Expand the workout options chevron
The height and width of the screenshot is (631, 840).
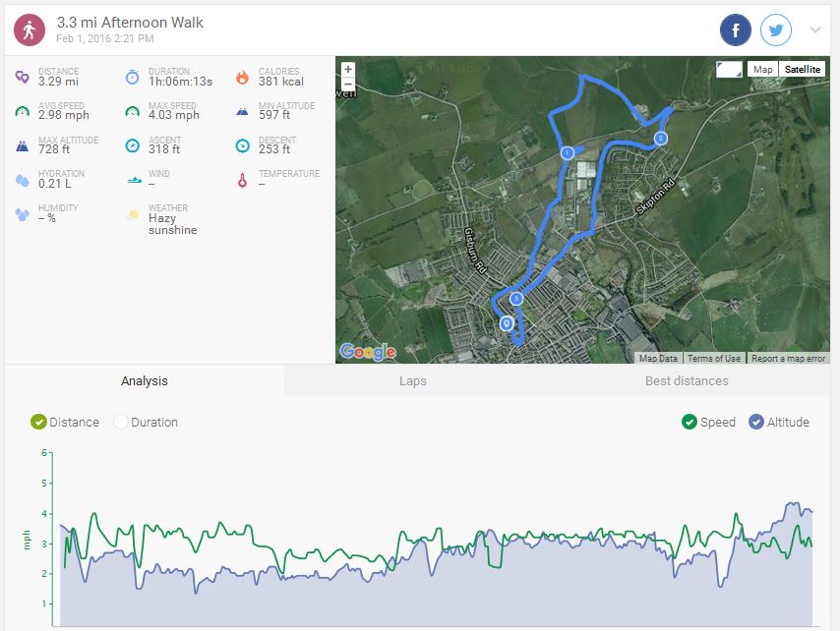[x=815, y=30]
